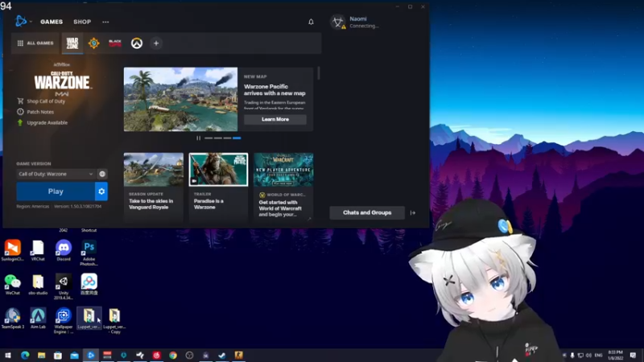Pause the news carousel
644x362 pixels.
pyautogui.click(x=198, y=138)
